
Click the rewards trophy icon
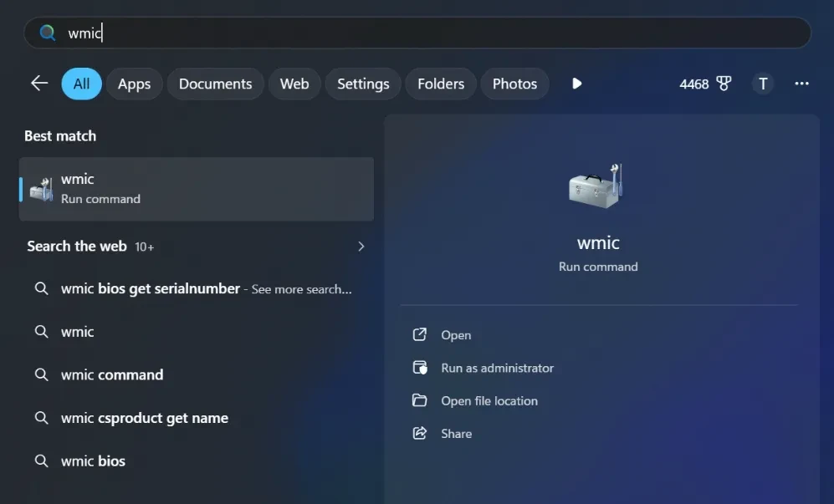click(724, 84)
